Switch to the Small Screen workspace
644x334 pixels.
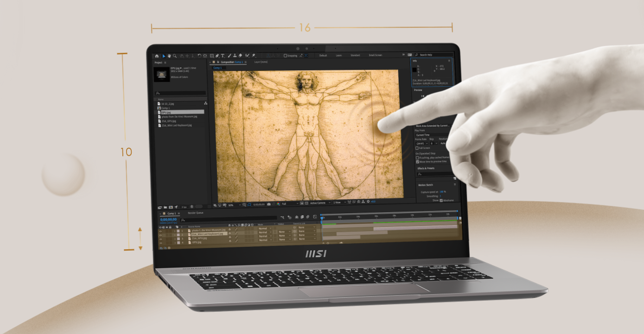tap(376, 55)
